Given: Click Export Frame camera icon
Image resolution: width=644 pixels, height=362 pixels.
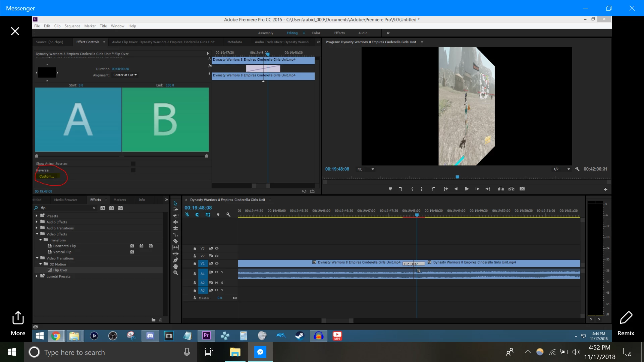Looking at the screenshot, I should [522, 189].
